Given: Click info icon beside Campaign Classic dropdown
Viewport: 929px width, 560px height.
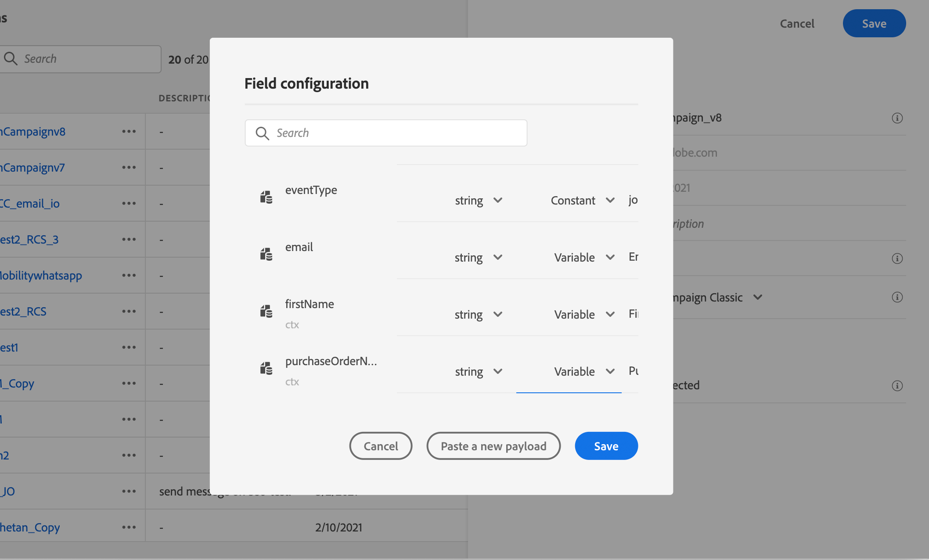Looking at the screenshot, I should [897, 298].
